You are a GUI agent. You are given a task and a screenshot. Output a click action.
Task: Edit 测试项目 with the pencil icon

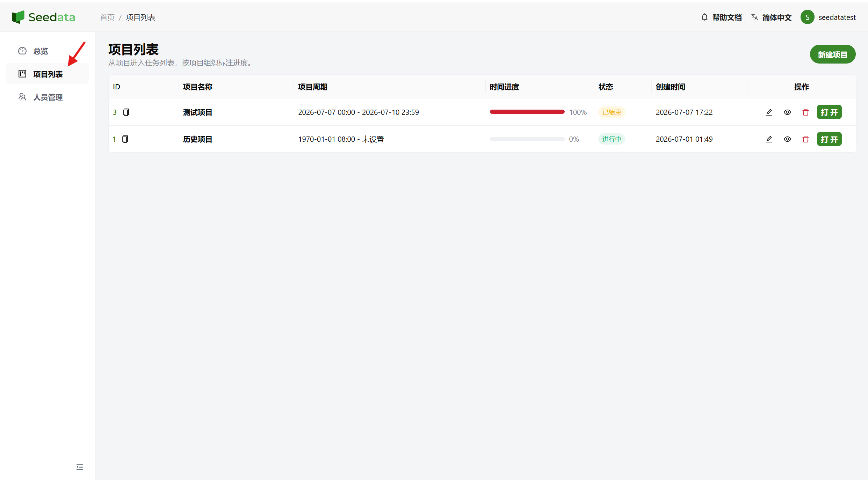pos(769,112)
